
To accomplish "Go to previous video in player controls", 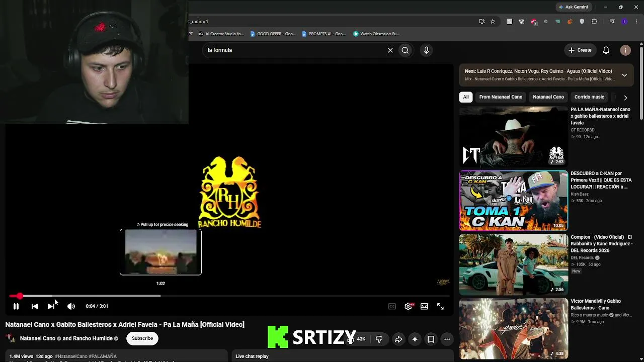I will [35, 306].
